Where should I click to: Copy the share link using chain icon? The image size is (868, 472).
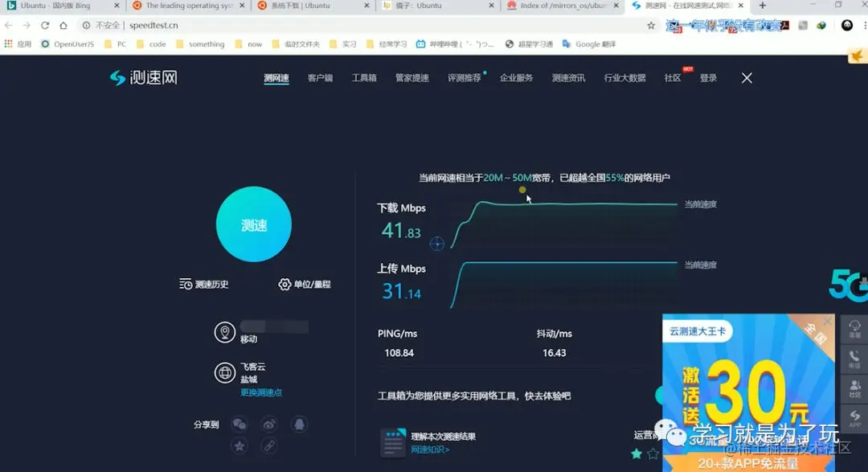pyautogui.click(x=271, y=445)
